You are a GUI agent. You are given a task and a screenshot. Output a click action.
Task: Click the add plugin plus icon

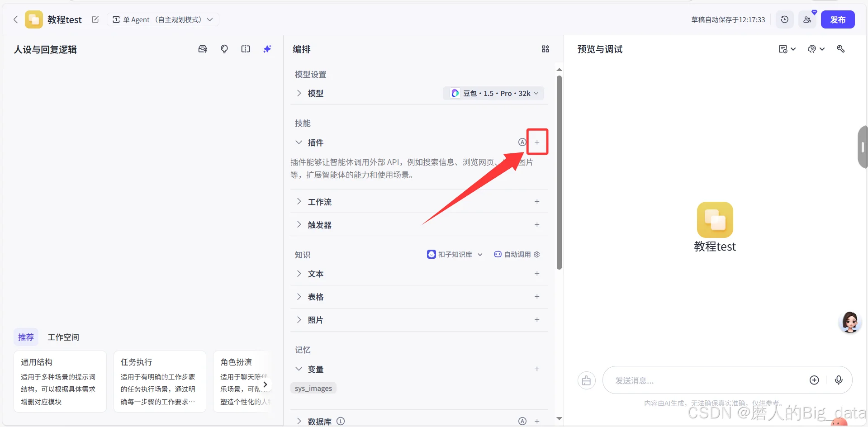pyautogui.click(x=537, y=142)
